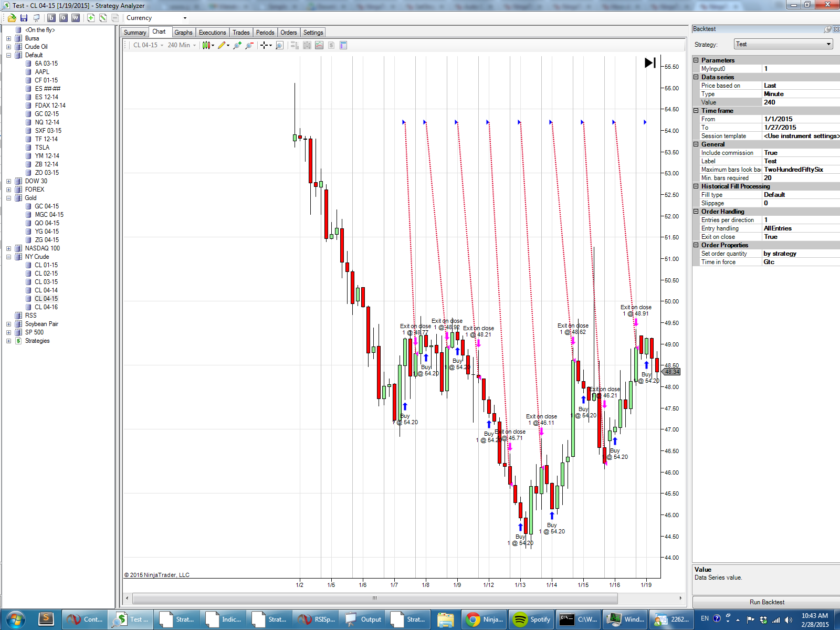The image size is (840, 630).
Task: Click the To date value 1/27/2015
Action: tap(801, 128)
